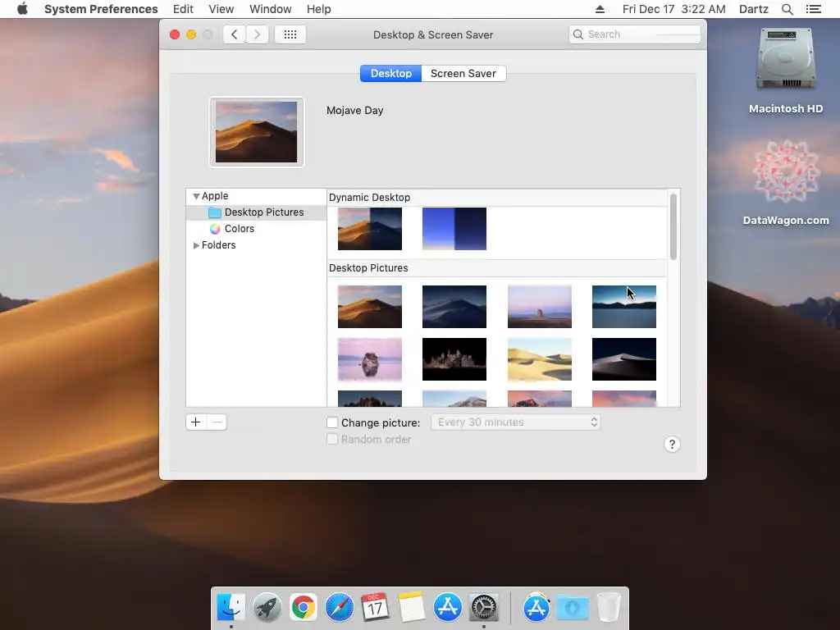Open help with the question mark button
840x630 pixels.
point(672,444)
